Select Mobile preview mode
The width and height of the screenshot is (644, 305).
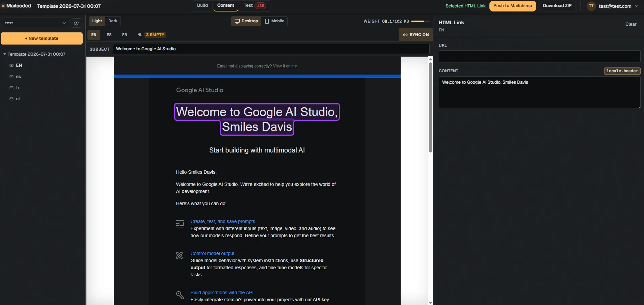pyautogui.click(x=274, y=21)
